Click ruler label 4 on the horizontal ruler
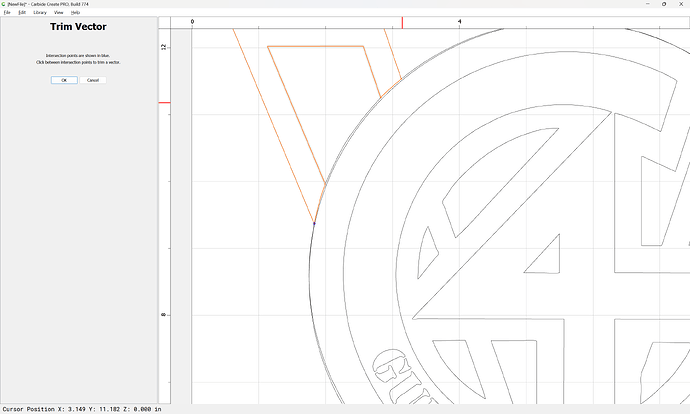This screenshot has width=690, height=414. pos(459,22)
